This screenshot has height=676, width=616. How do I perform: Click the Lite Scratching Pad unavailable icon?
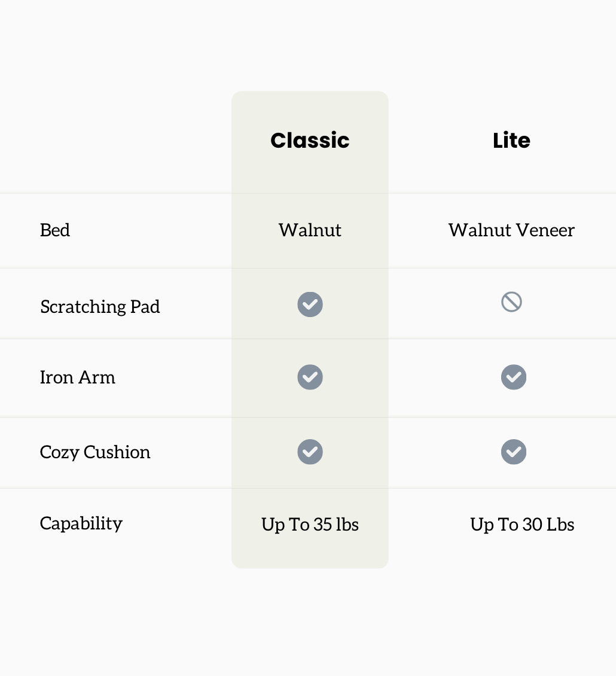(x=511, y=302)
